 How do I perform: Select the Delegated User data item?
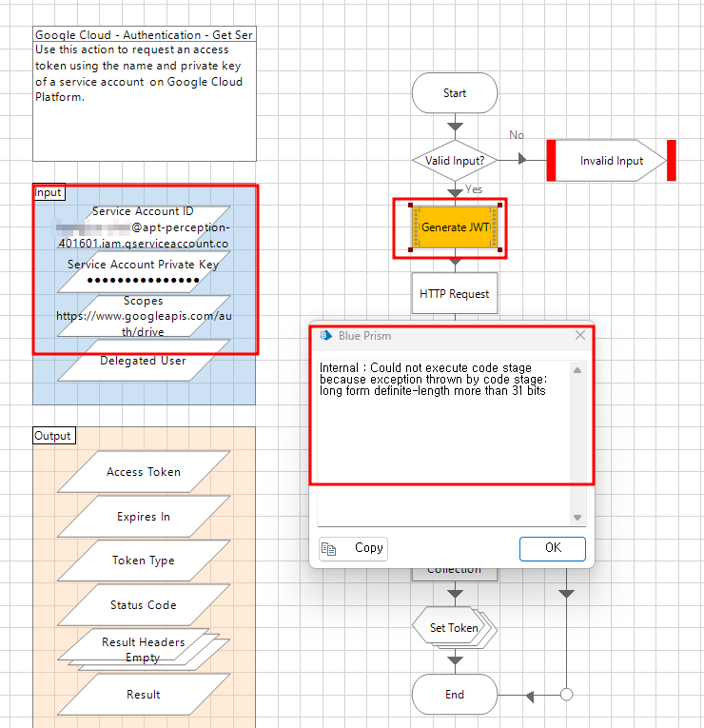(x=144, y=361)
